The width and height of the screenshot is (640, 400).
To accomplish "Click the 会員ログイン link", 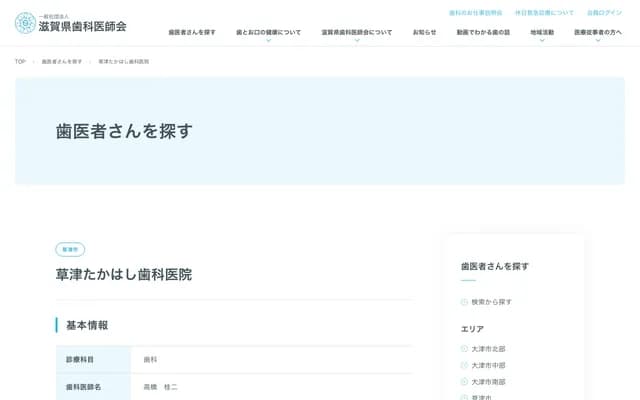I will [x=604, y=13].
